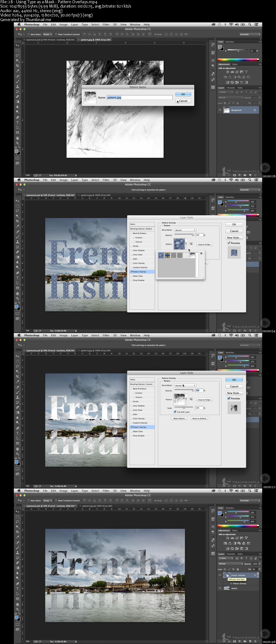Click the Quick Mask mode icon in 00:00:28 frame
Image resolution: width=276 pixels, height=644 pixels.
[x=18, y=158]
